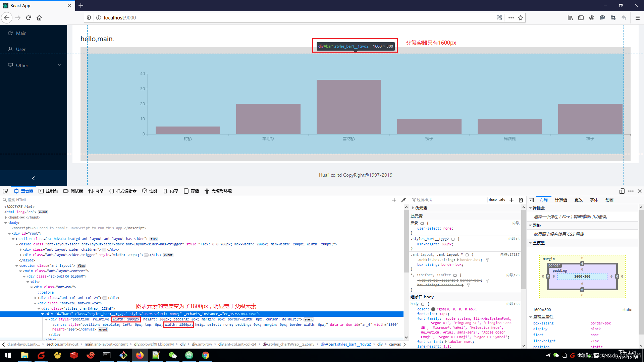Pick a color with the eyedropper tool
The image size is (644, 362).
click(x=404, y=200)
